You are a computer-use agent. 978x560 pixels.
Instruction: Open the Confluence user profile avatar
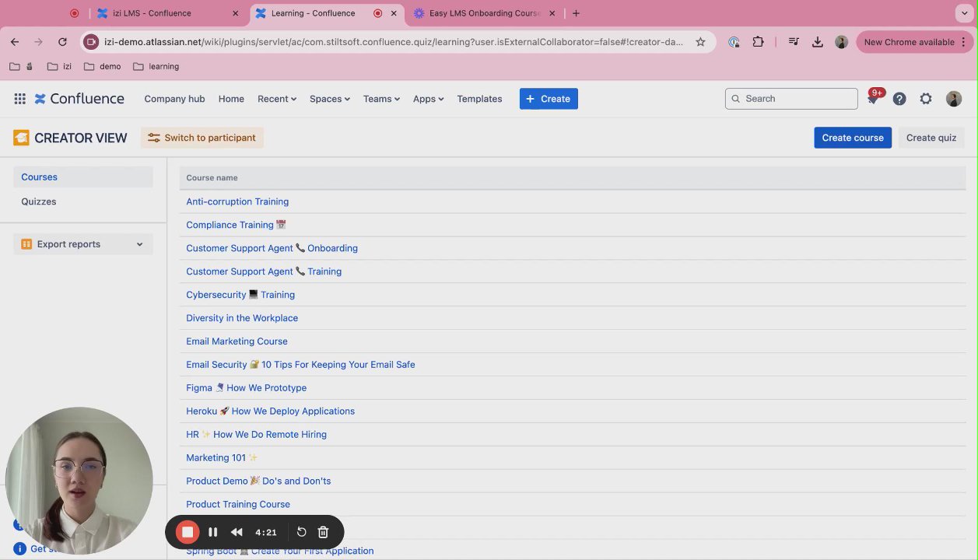click(954, 99)
